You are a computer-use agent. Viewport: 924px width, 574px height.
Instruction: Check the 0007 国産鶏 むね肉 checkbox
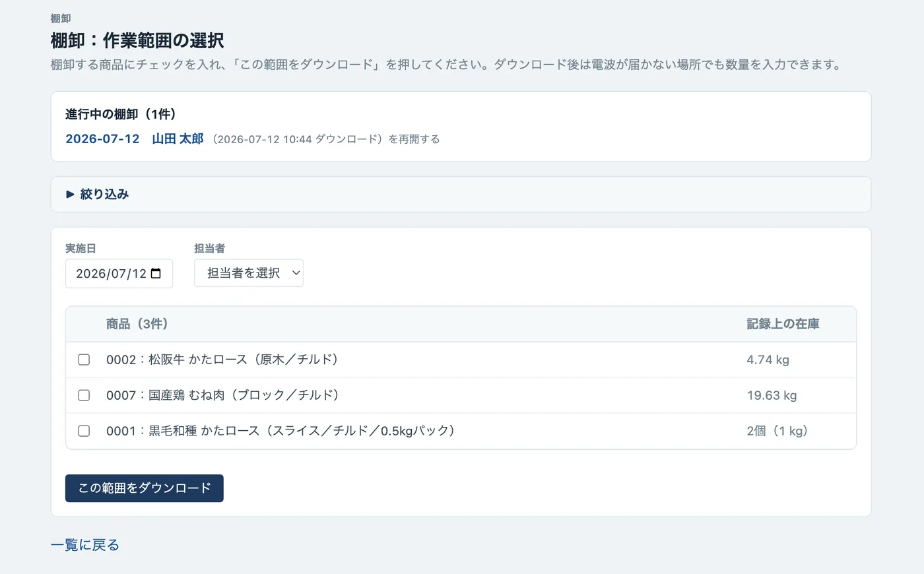click(x=84, y=395)
